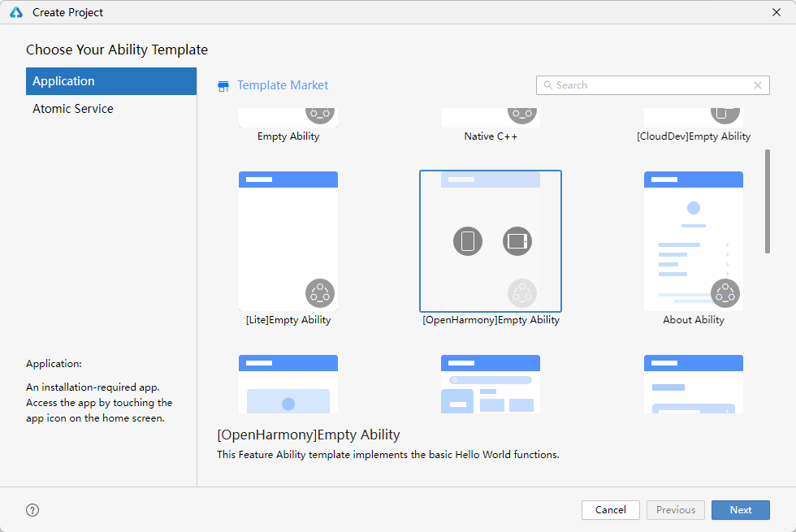Viewport: 796px width, 532px height.
Task: Clear the search field with X icon
Action: [x=757, y=85]
